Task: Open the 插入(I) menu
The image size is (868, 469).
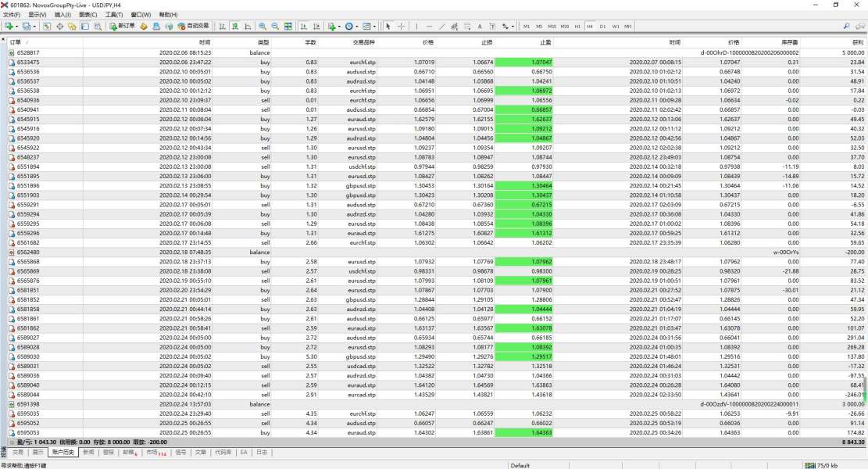Action: [62, 15]
